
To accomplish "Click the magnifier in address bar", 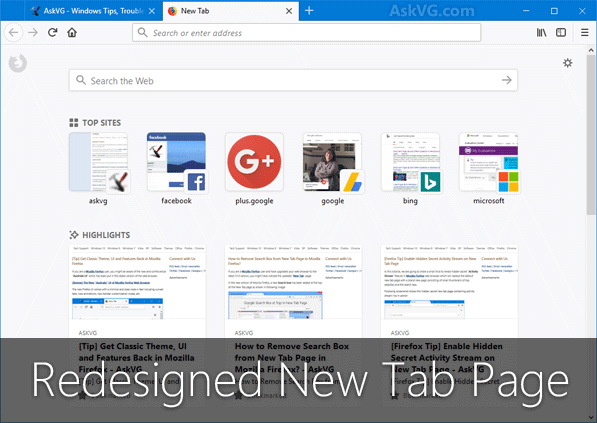I will 142,32.
